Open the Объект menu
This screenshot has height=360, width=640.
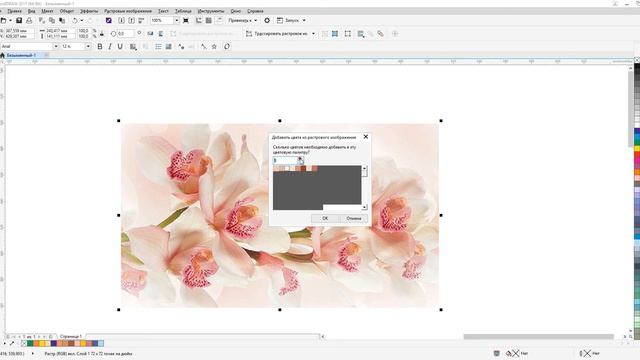click(67, 11)
